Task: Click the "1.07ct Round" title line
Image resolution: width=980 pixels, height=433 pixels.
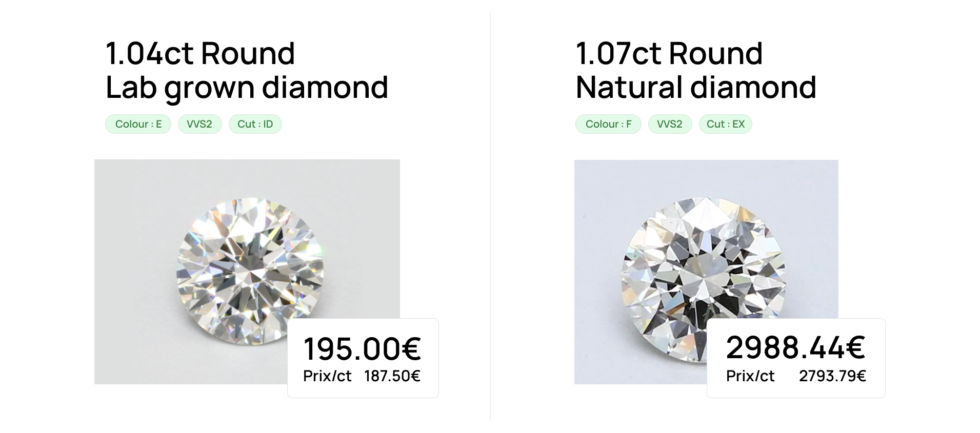Action: 669,53
